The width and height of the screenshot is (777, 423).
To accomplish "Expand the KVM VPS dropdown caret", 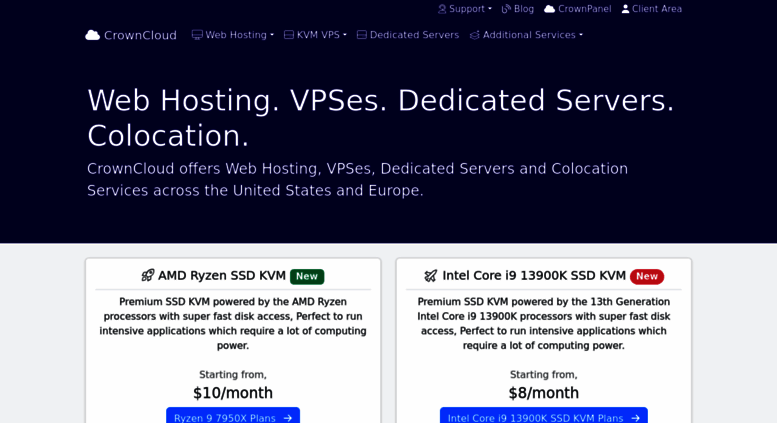I will (x=345, y=35).
